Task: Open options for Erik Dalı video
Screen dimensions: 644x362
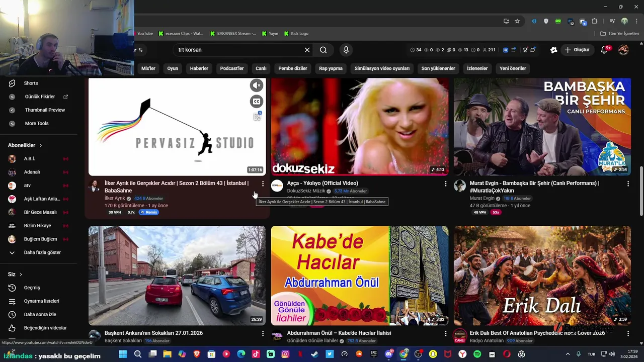Action: tap(628, 333)
